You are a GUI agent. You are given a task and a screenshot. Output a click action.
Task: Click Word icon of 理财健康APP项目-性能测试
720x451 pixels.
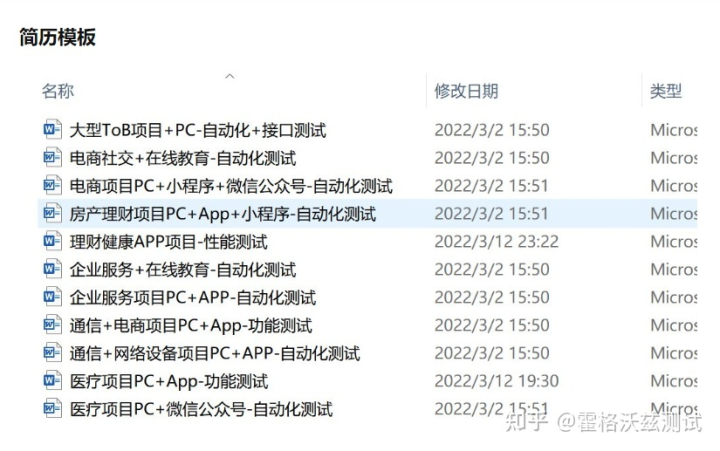[x=52, y=242]
